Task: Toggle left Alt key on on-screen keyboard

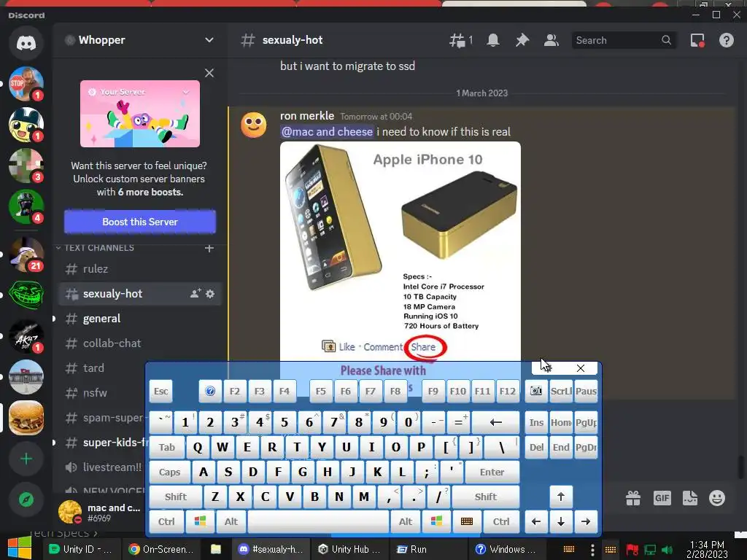Action: pos(231,521)
